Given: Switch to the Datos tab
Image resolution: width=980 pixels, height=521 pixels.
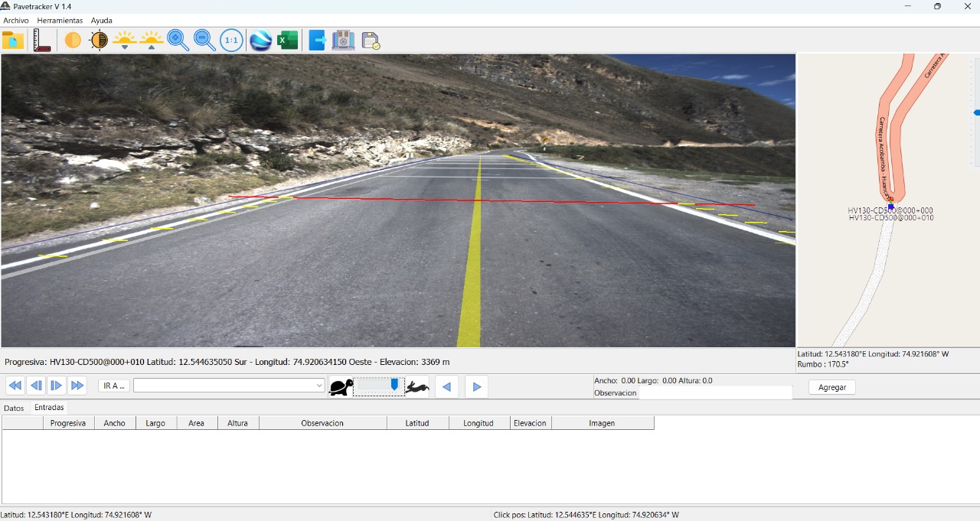Looking at the screenshot, I should click(14, 408).
